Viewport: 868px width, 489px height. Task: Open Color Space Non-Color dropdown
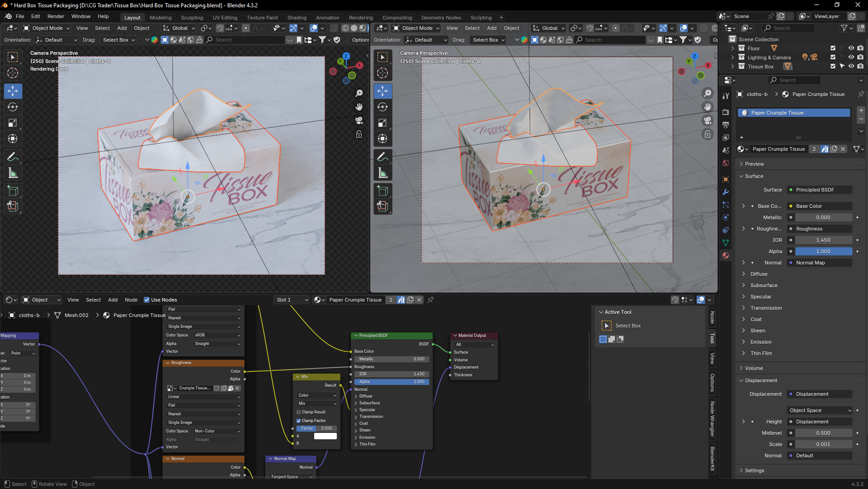(x=217, y=431)
